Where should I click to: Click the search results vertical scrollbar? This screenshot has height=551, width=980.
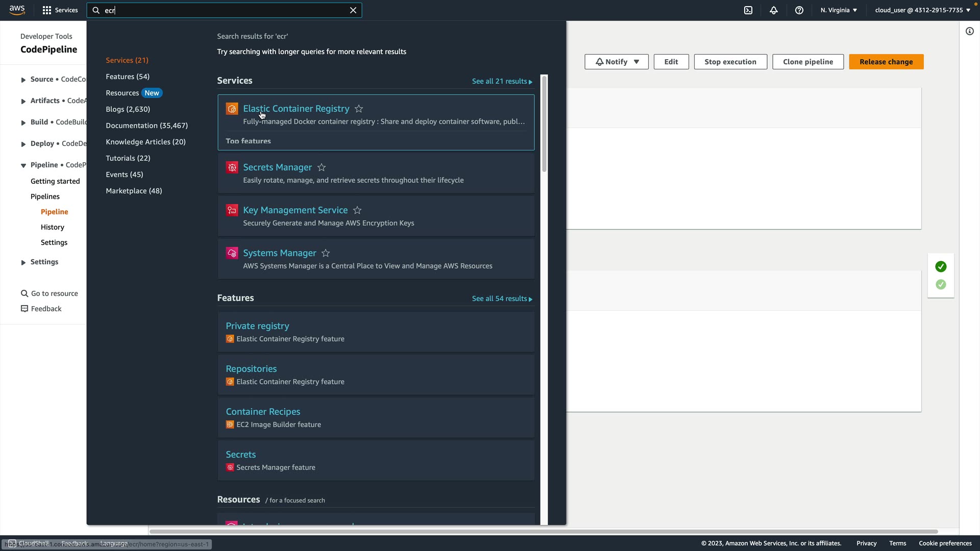[544, 125]
